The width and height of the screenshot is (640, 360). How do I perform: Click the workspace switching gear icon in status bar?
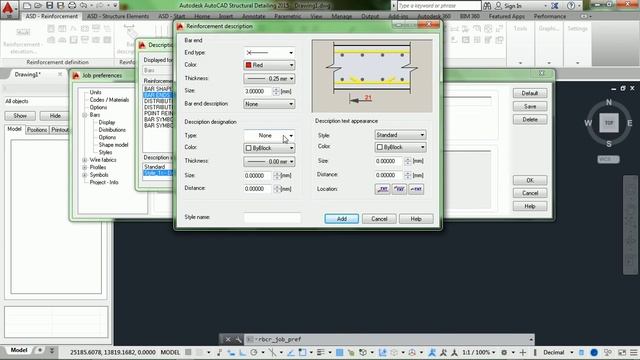[504, 352]
